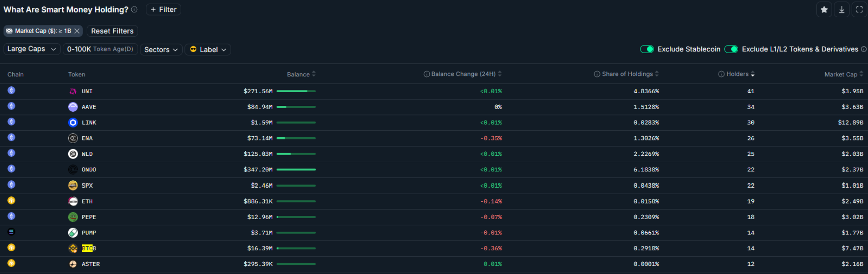
Task: Click the star favorite icon
Action: tap(824, 10)
